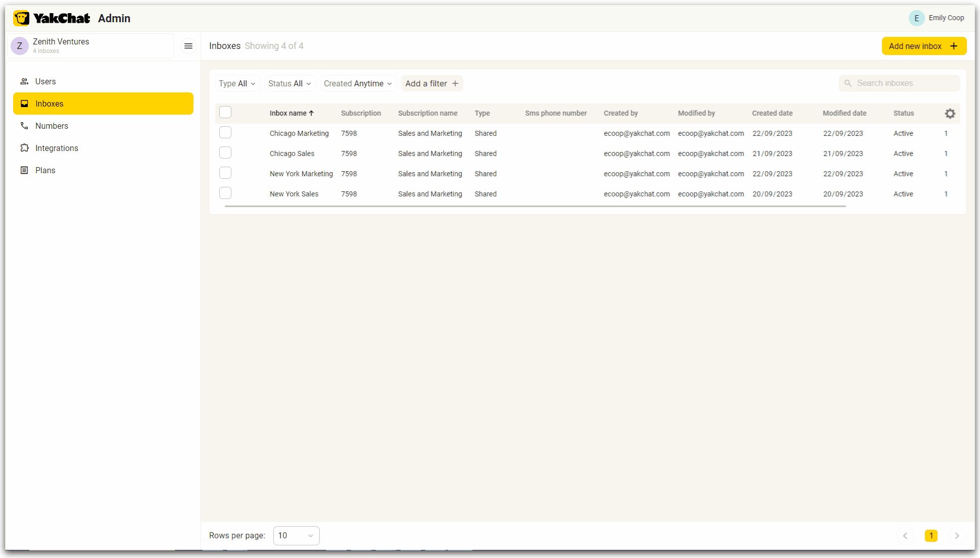Viewport: 980px width, 558px height.
Task: Select the Users section in the sidebar
Action: pyautogui.click(x=45, y=81)
